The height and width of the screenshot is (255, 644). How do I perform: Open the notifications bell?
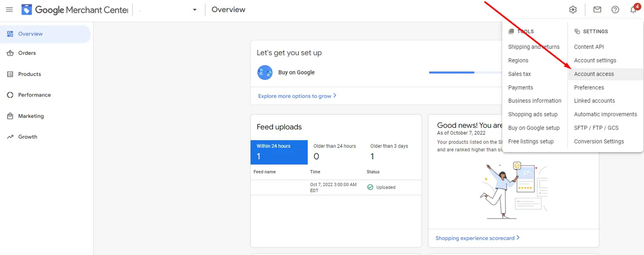pyautogui.click(x=633, y=10)
